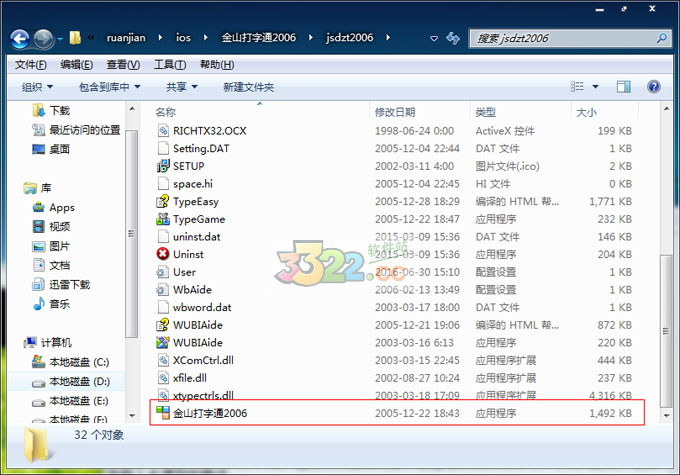This screenshot has width=680, height=475.
Task: Sort by 类型 column header
Action: [x=486, y=112]
